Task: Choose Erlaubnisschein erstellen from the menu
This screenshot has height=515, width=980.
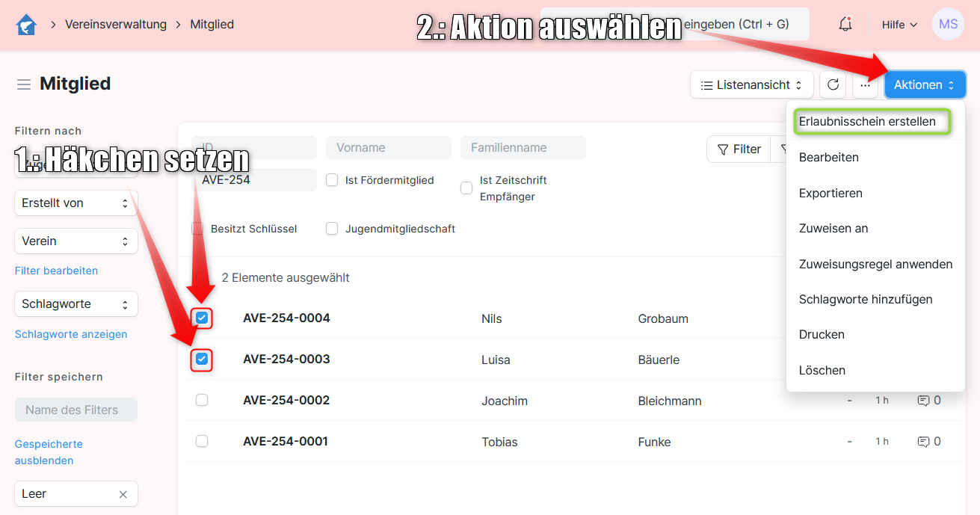Action: [867, 122]
